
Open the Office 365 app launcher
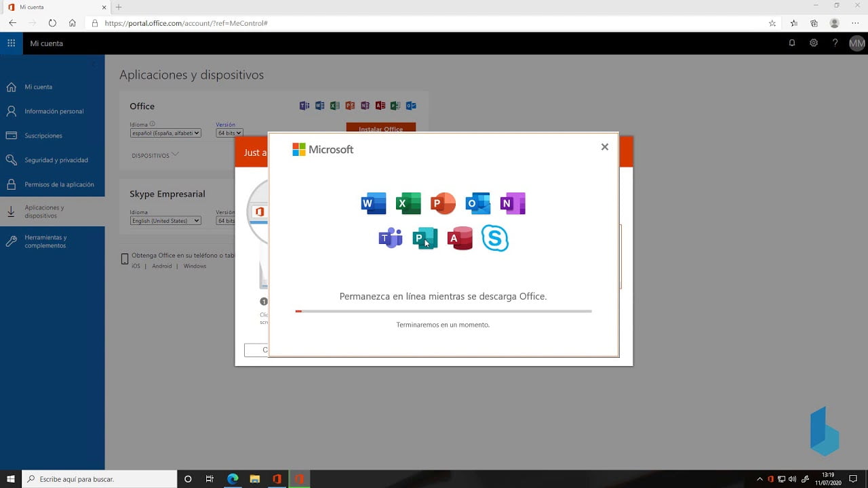click(11, 43)
